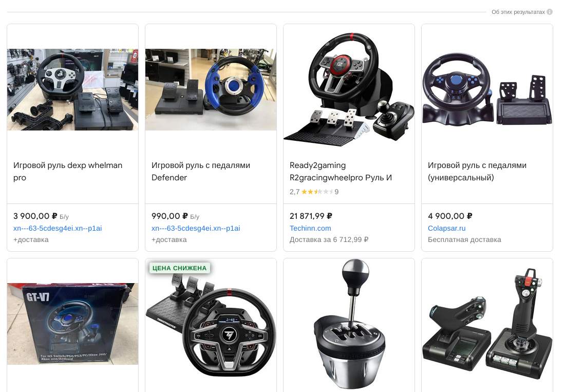Image resolution: width=564 pixels, height=392 pixels.
Task: Open the 'Об этих результатах' label
Action: point(518,12)
